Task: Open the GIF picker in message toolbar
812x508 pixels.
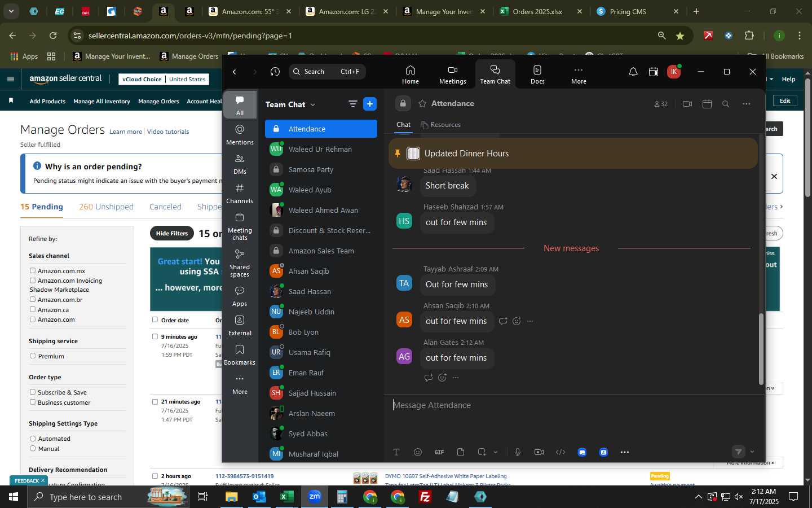Action: [x=439, y=452]
